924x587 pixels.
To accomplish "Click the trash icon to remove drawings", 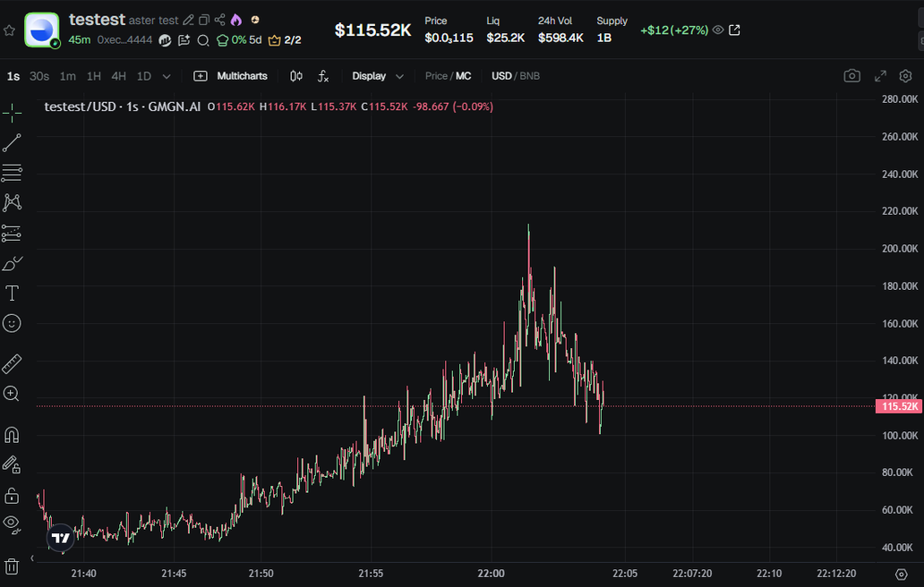I will pos(12,566).
